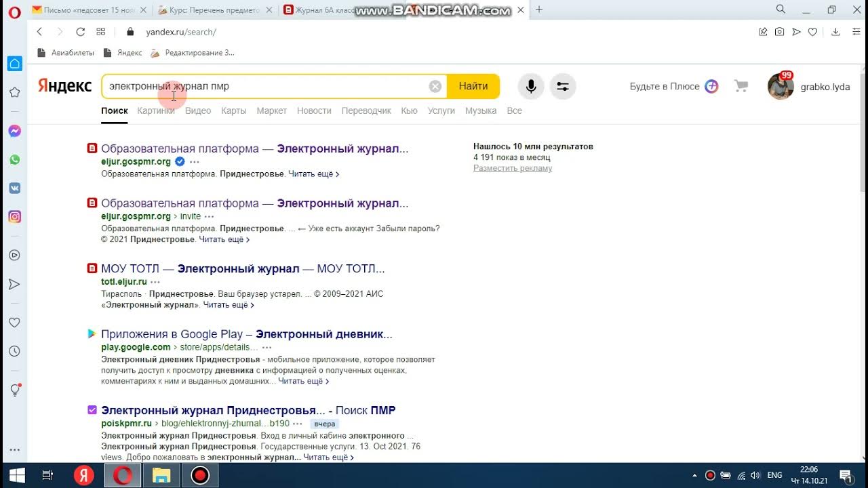868x488 pixels.
Task: Open Электронный журнал Приднестровья Поиск ПМР result
Action: [x=248, y=410]
